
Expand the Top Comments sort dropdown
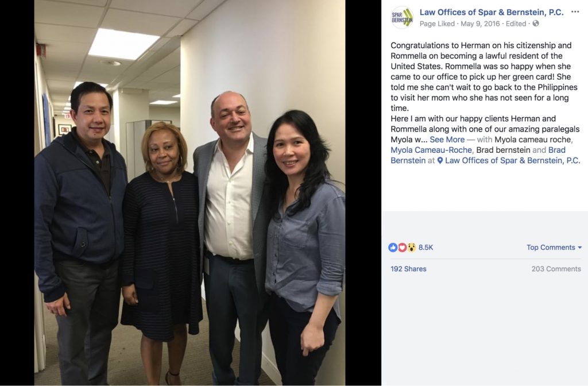pos(554,247)
